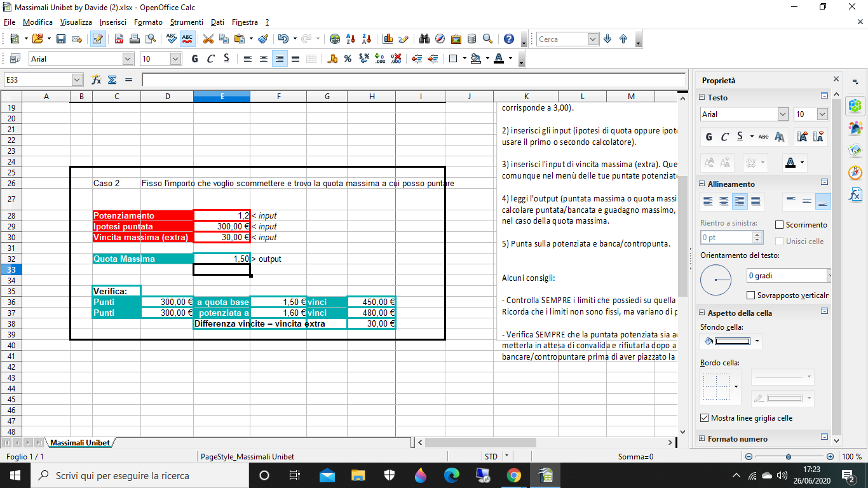Open Data Sources database icon
Image resolution: width=868 pixels, height=488 pixels.
point(471,39)
